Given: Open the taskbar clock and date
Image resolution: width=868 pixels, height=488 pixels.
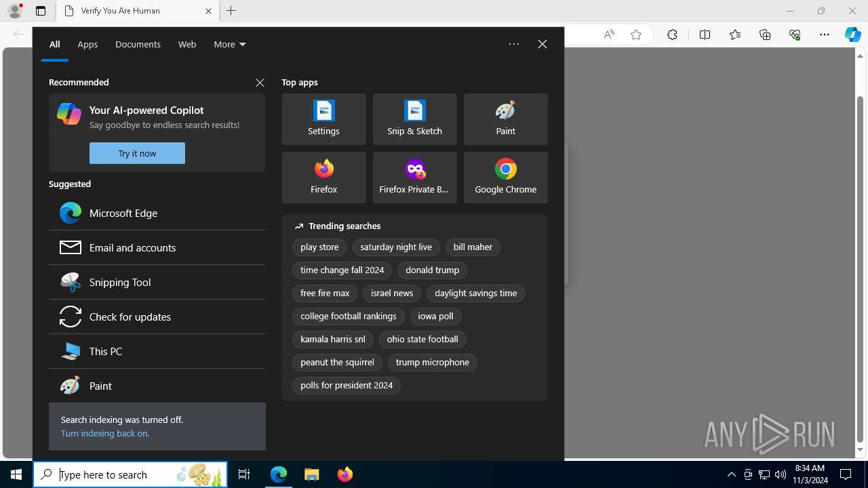Looking at the screenshot, I should click(x=810, y=474).
